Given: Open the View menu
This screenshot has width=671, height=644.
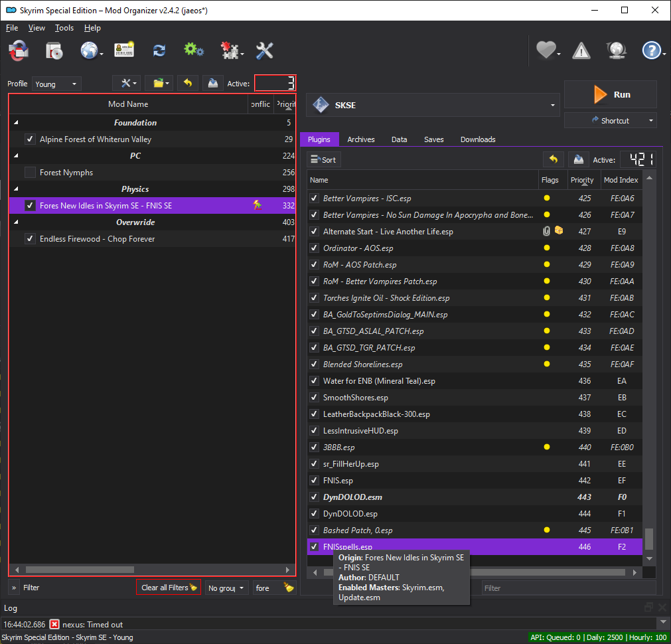Looking at the screenshot, I should pos(37,28).
